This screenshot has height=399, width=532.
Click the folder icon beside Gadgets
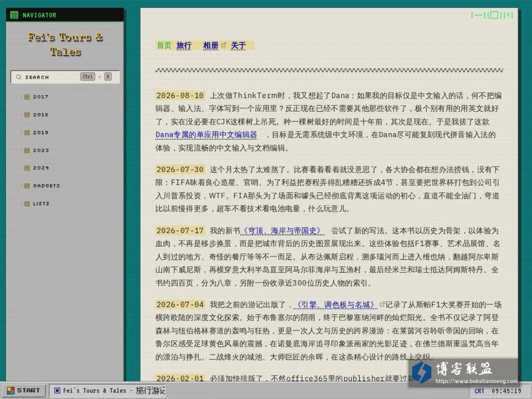click(x=27, y=186)
